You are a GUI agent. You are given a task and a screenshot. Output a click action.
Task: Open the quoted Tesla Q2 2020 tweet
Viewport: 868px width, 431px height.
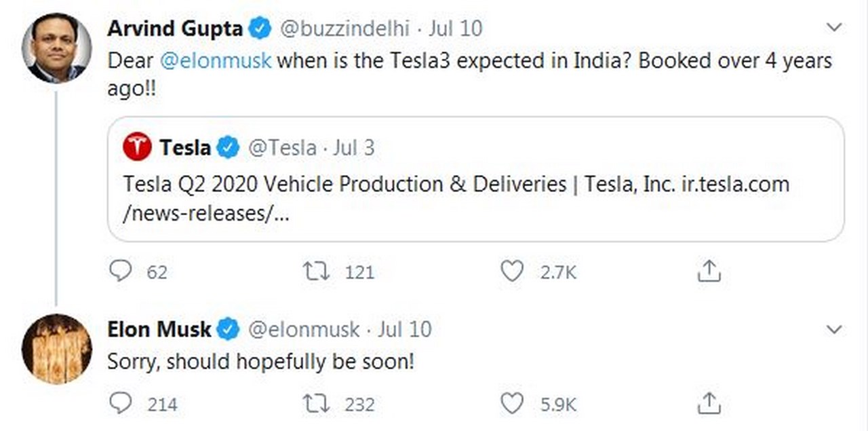tap(456, 193)
